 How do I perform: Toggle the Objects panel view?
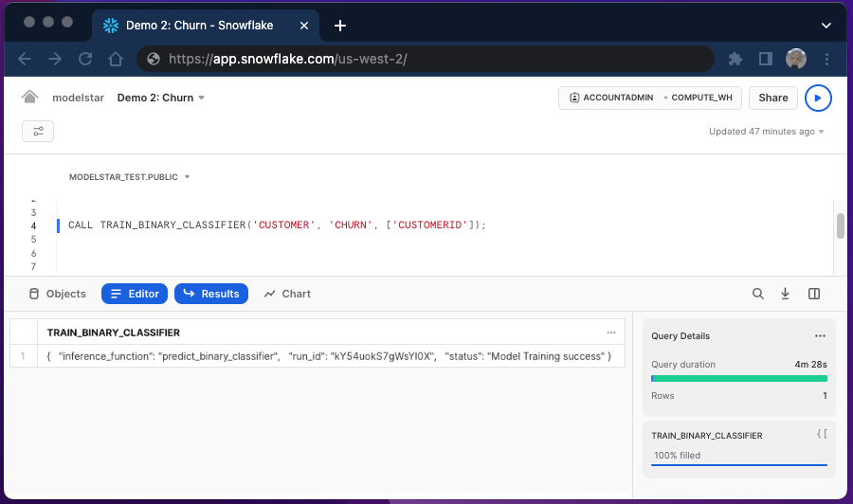(57, 294)
